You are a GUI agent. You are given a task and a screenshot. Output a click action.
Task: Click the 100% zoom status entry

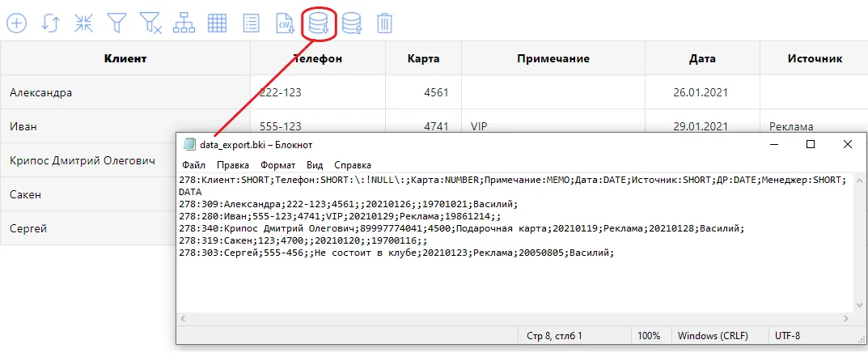click(x=649, y=335)
